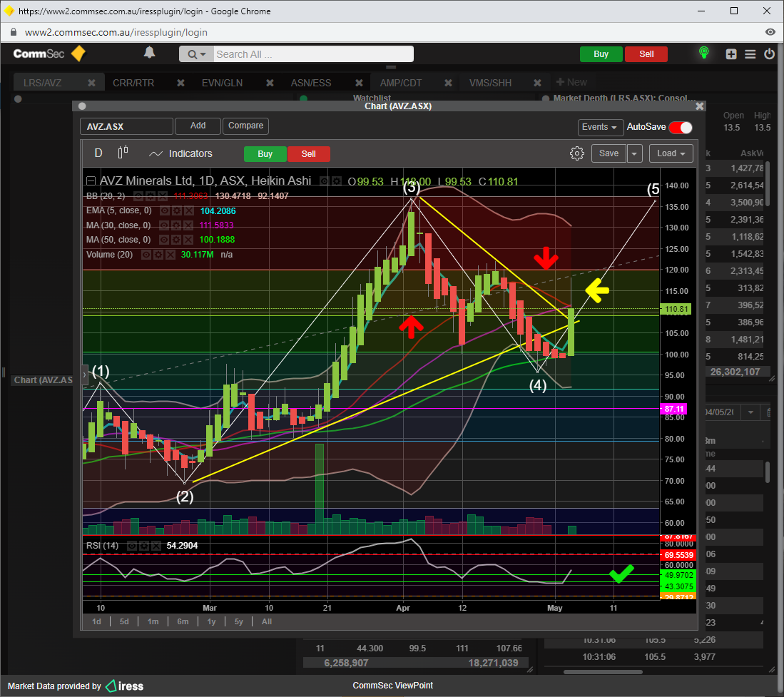
Task: Select the 6m time range
Action: click(183, 621)
